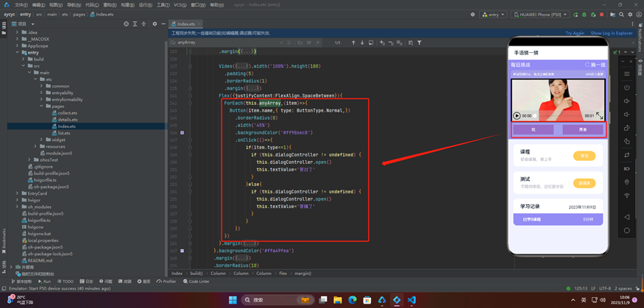
Task: Expand the widget folder in project tree
Action: 41,139
